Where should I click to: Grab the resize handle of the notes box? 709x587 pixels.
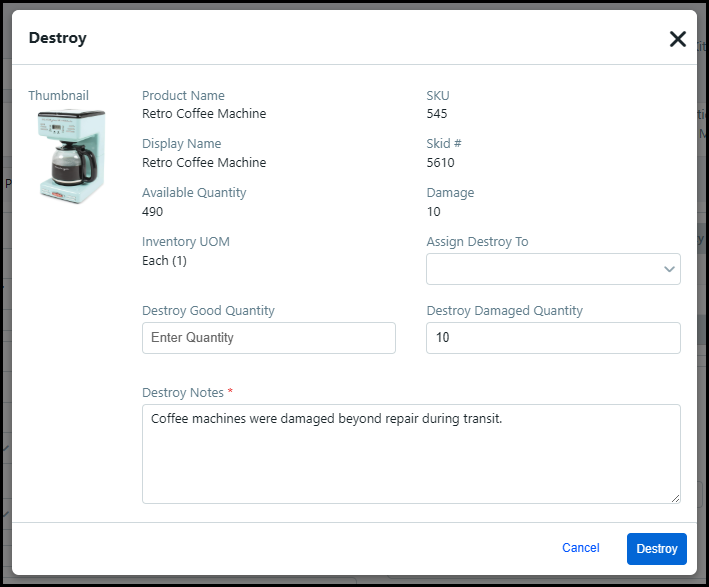tap(675, 498)
